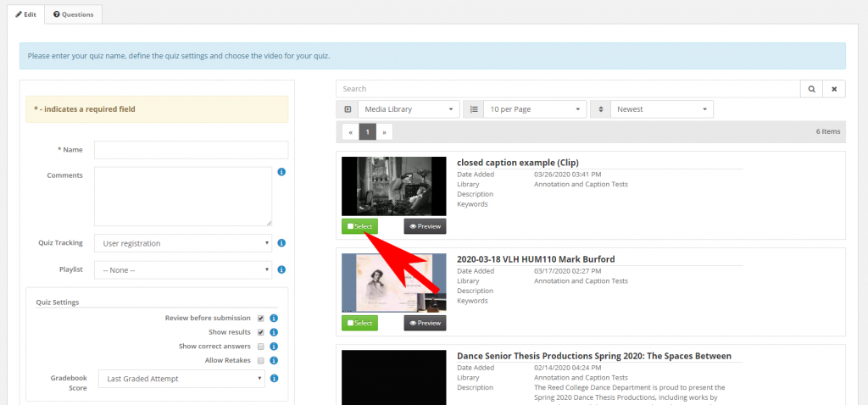
Task: Open the info icon next to Quiz Tracking
Action: (281, 243)
